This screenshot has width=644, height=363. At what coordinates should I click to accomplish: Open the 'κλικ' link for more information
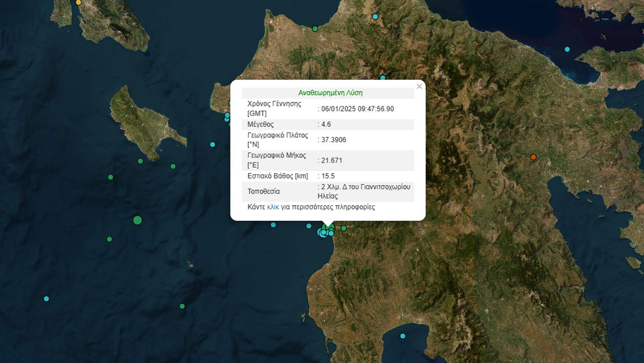pyautogui.click(x=273, y=207)
